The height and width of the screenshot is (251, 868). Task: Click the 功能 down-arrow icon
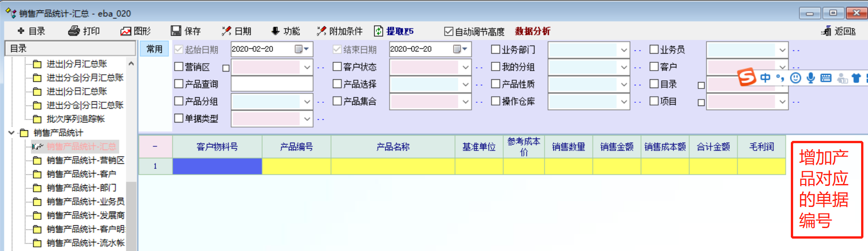tap(275, 31)
